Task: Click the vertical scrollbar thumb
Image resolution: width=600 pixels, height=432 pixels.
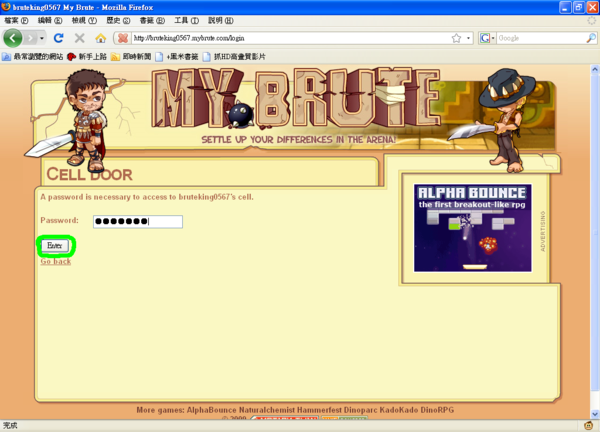Action: click(x=595, y=233)
